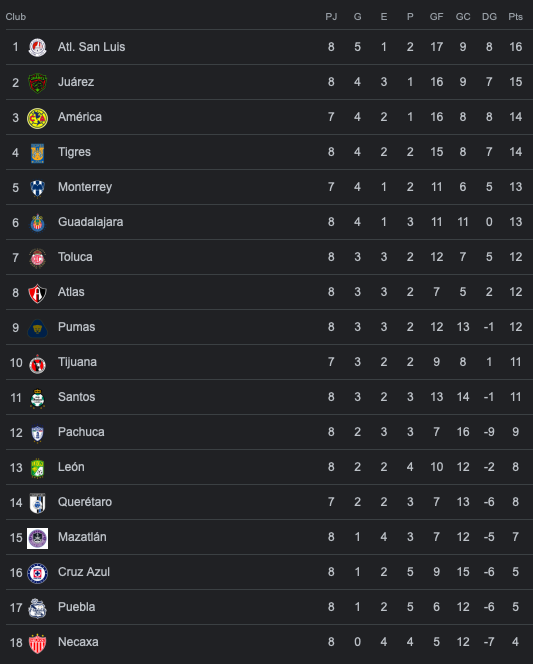Click the Pts column header

(x=515, y=17)
